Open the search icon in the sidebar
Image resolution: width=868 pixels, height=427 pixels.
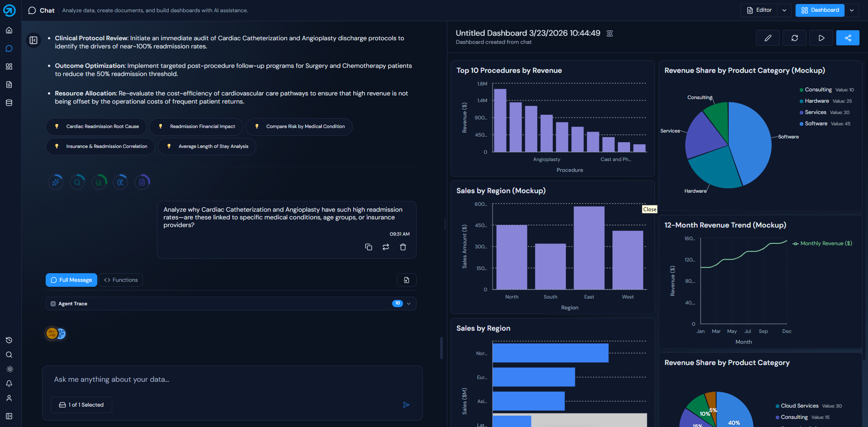tap(9, 355)
